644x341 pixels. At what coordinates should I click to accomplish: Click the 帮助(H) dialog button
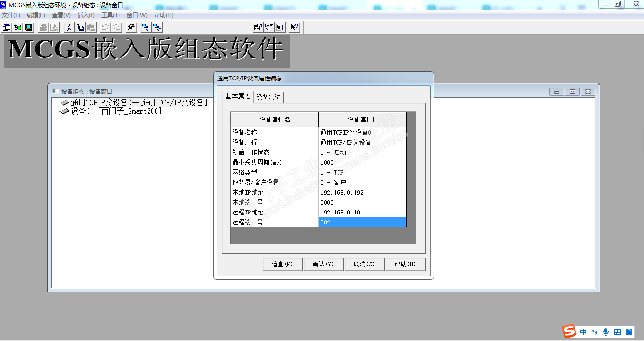tap(405, 264)
